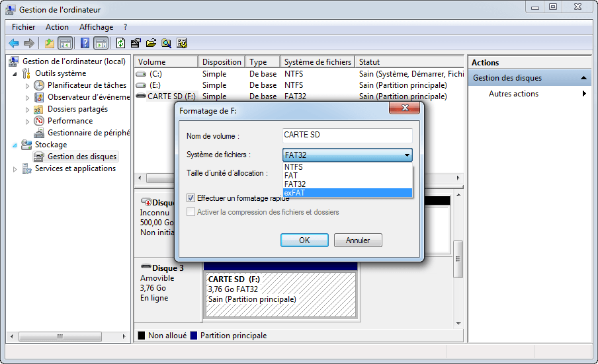Expand the Services et applications node
The height and width of the screenshot is (364, 598).
point(15,169)
